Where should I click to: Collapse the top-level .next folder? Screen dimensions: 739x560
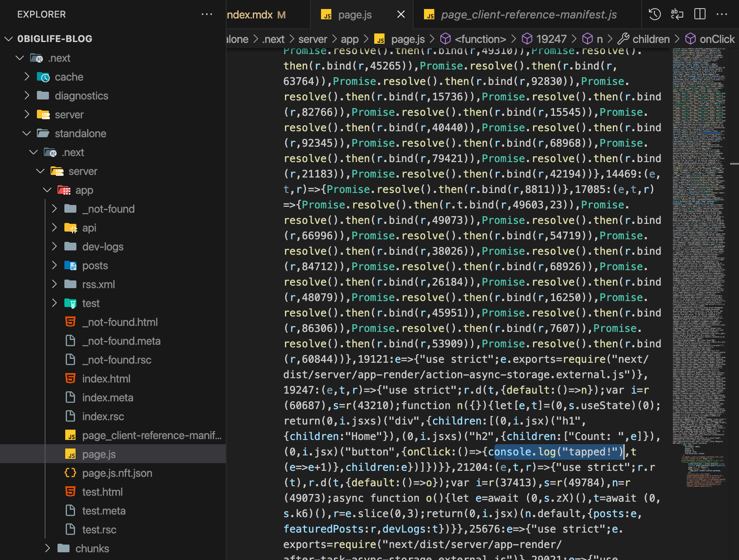click(x=19, y=57)
